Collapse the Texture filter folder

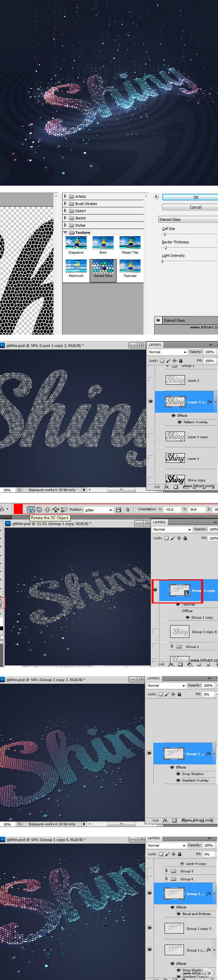point(65,232)
